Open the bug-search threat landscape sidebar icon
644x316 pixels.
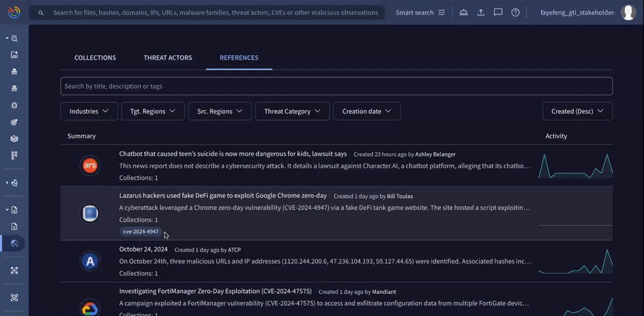[x=14, y=38]
